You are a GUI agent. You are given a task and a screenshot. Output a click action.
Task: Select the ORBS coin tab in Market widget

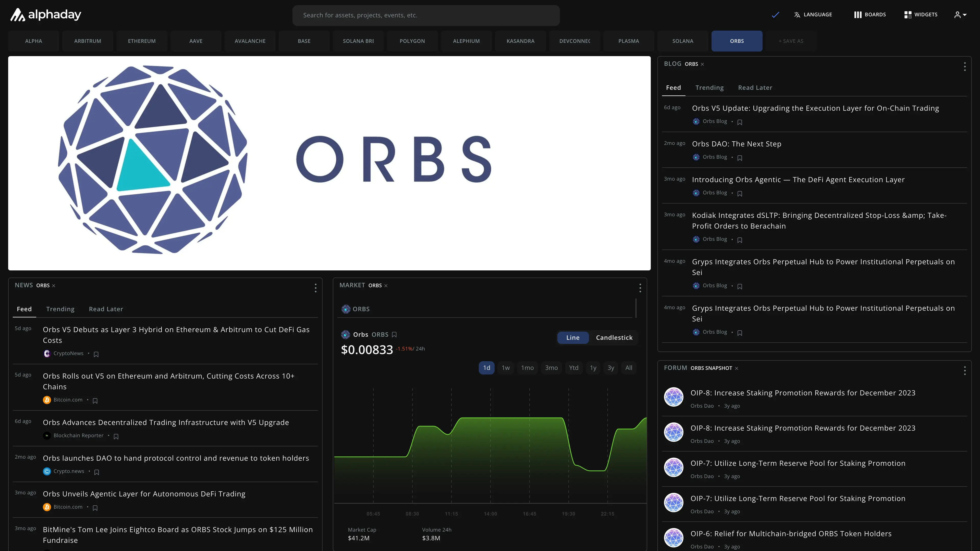pyautogui.click(x=355, y=309)
